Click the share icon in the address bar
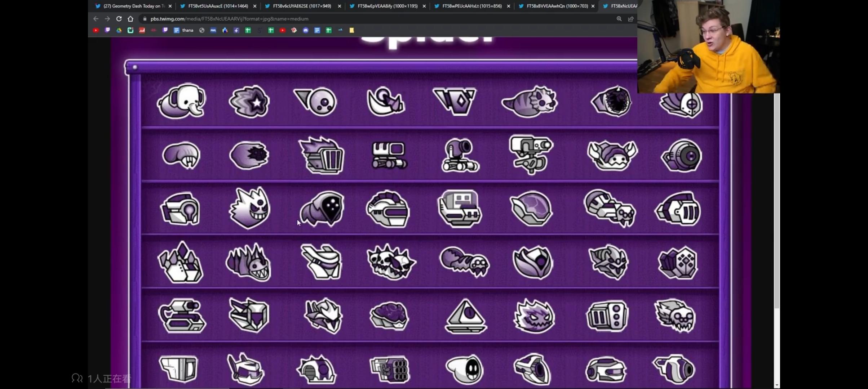 [631, 19]
